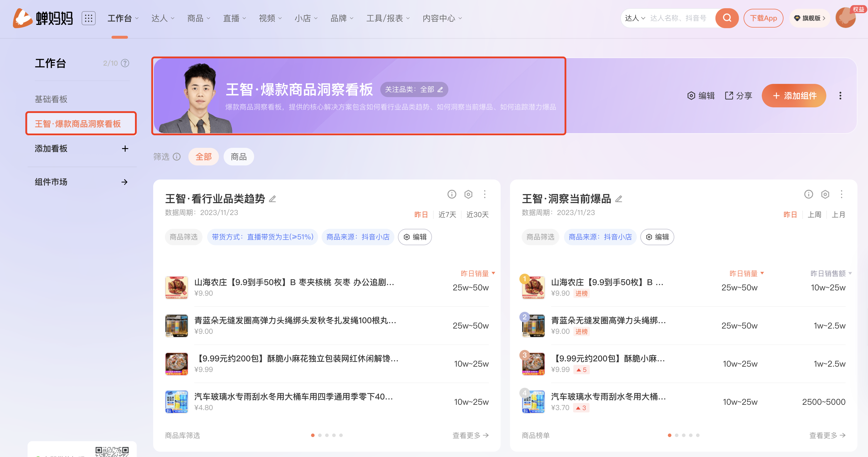Open 山海农庄 thumbnail in 看行业品类趋势 card
Viewport: 868px width, 457px height.
(177, 287)
